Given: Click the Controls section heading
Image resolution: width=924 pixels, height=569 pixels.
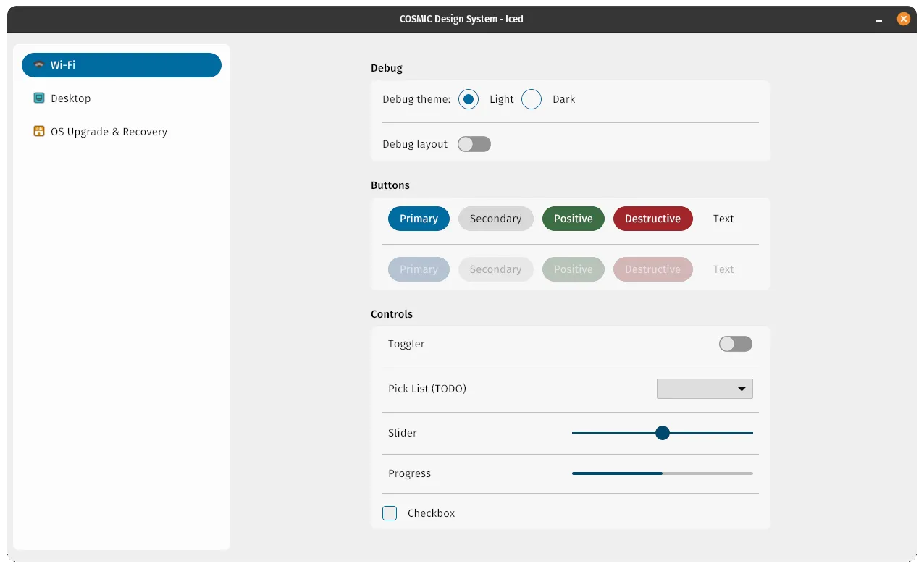Looking at the screenshot, I should pyautogui.click(x=392, y=314).
